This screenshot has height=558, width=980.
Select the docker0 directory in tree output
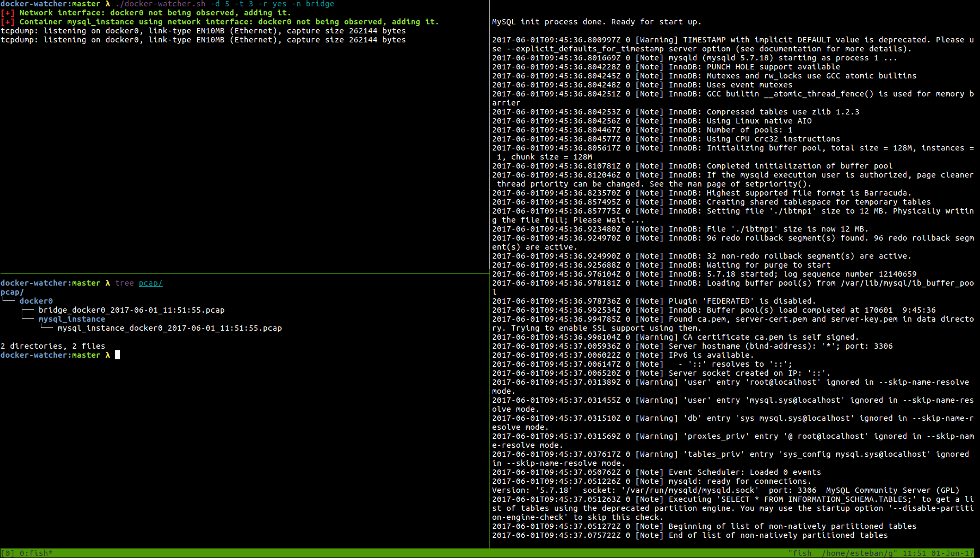pos(36,301)
